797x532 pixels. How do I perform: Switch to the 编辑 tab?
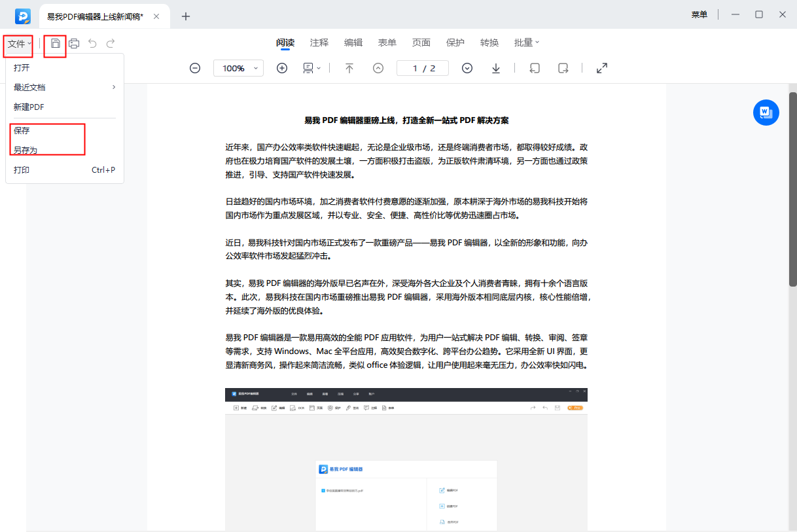(353, 43)
